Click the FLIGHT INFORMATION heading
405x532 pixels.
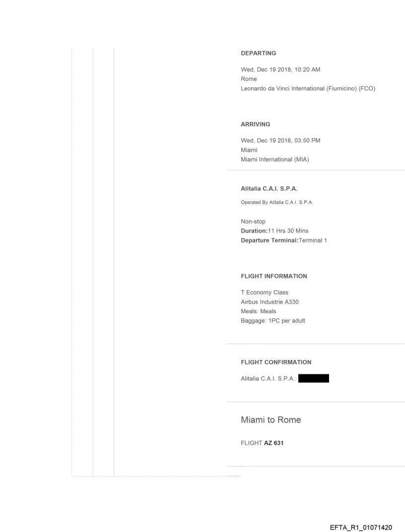click(273, 276)
